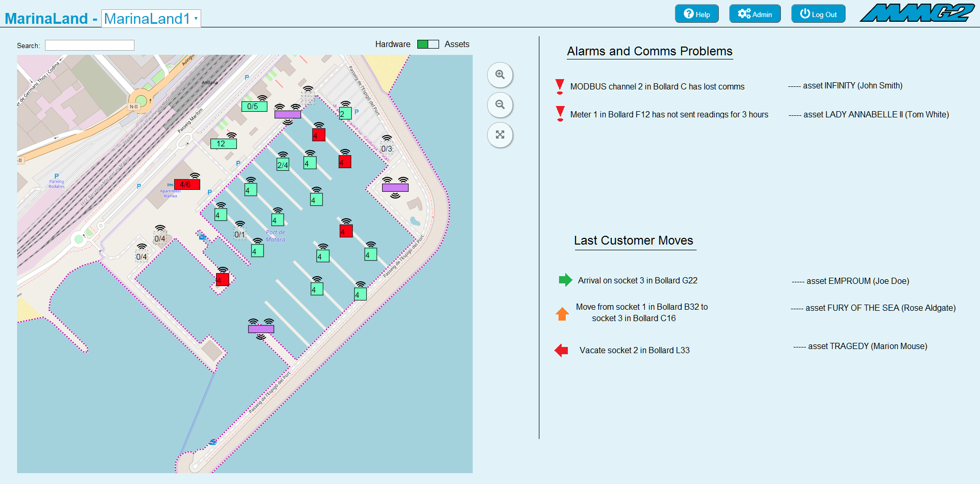Select the green bollard marker labeled 12
The width and height of the screenshot is (980, 484).
pos(224,143)
